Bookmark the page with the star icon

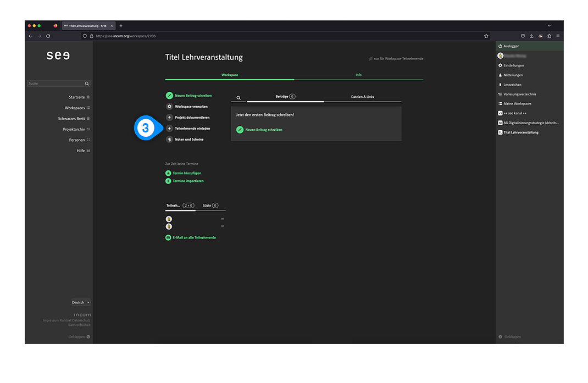point(486,36)
